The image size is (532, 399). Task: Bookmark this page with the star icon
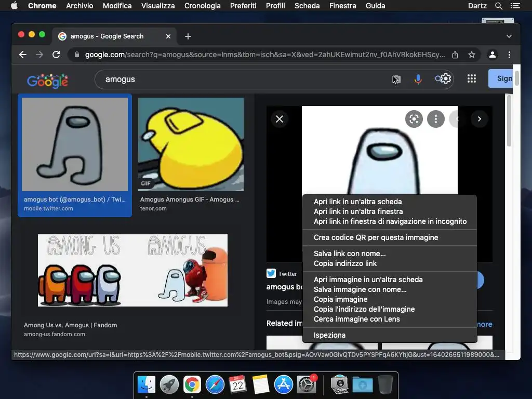(x=472, y=55)
